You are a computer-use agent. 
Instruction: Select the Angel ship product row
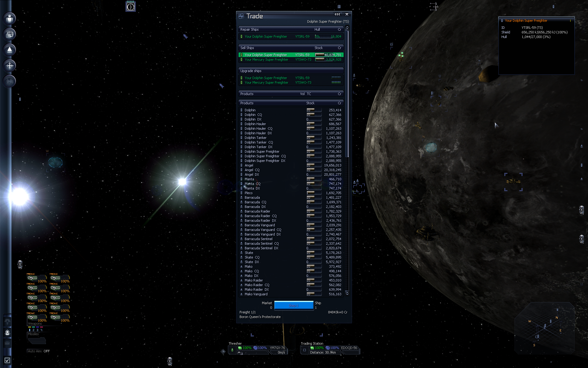point(291,165)
